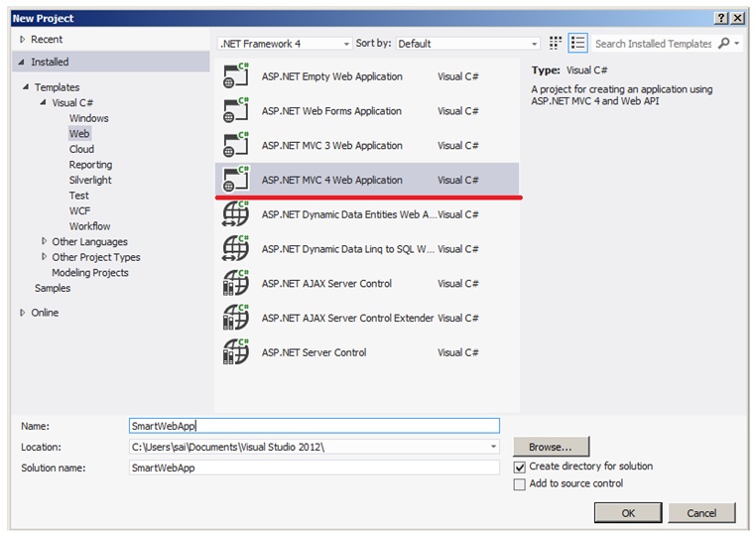Switch to medium icons list view
The height and width of the screenshot is (537, 756).
577,43
